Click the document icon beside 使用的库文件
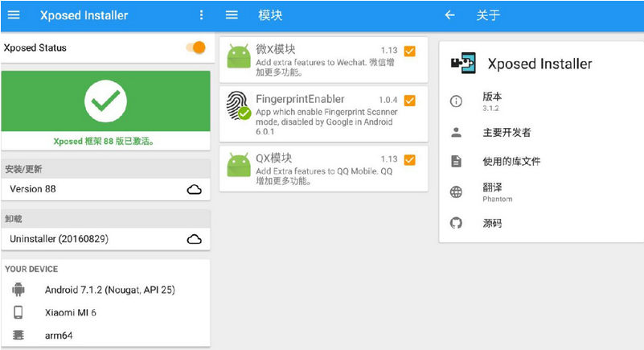 (x=456, y=161)
